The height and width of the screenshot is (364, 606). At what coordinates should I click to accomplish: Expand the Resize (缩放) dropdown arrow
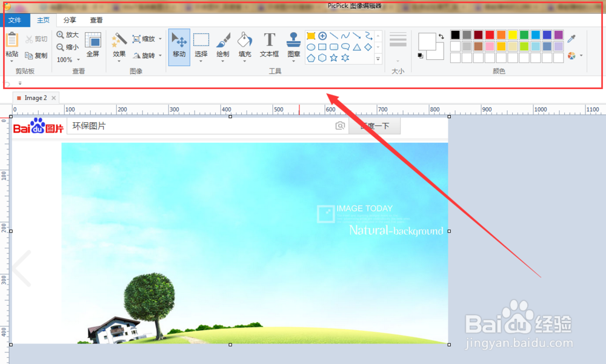[x=160, y=39]
